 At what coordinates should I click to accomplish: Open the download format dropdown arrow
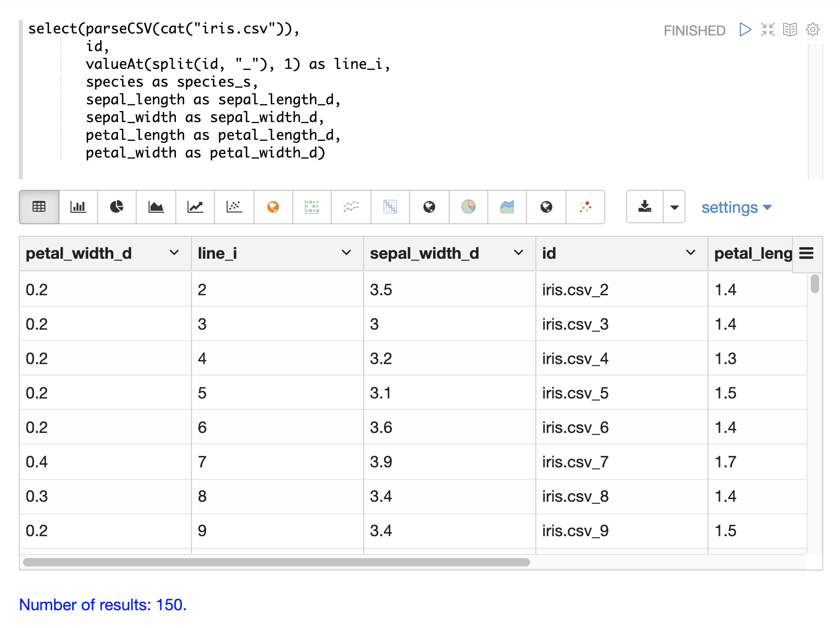674,207
